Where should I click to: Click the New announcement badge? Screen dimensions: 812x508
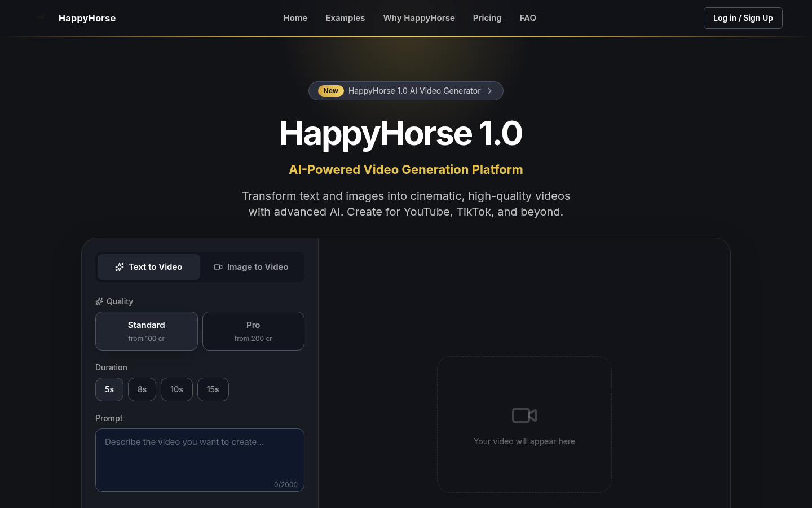(x=330, y=91)
